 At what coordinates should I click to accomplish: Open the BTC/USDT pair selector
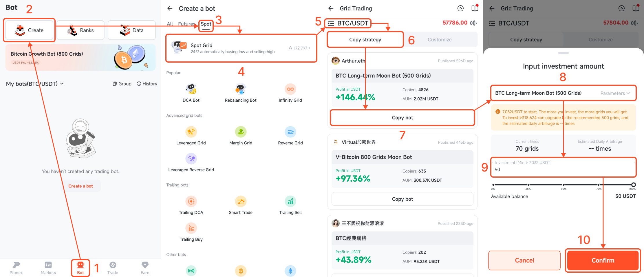[348, 23]
